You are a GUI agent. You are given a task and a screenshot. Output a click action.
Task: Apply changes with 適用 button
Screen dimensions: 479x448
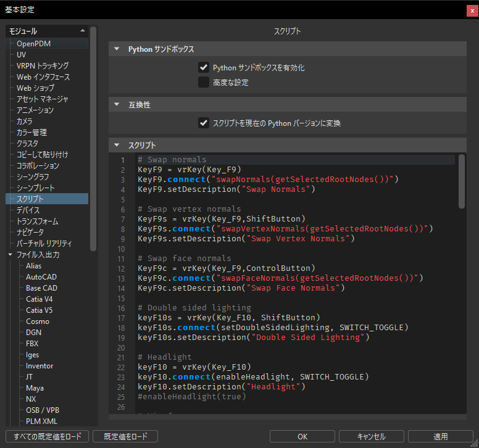(x=441, y=436)
